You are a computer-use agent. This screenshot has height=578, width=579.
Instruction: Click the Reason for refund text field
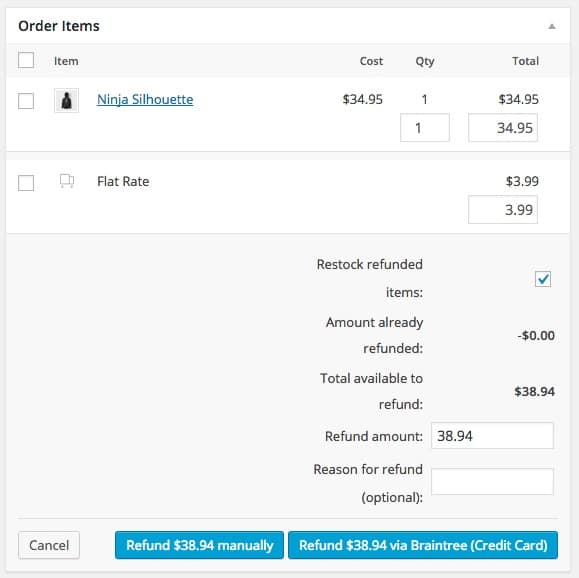click(x=492, y=482)
